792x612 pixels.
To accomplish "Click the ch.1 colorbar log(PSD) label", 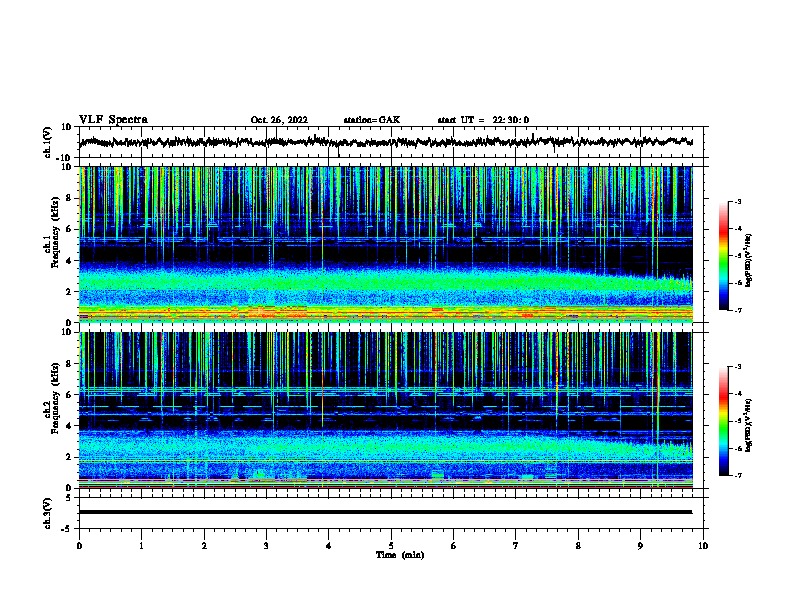I will click(749, 260).
